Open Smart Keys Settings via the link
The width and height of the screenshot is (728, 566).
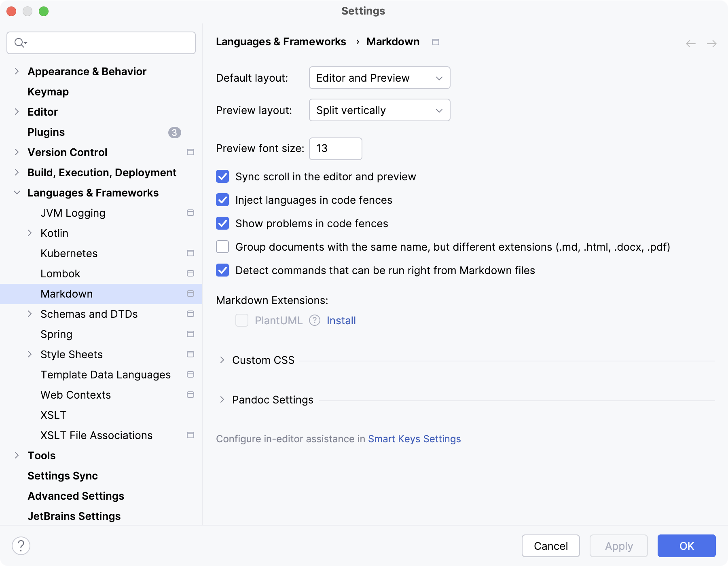click(414, 439)
